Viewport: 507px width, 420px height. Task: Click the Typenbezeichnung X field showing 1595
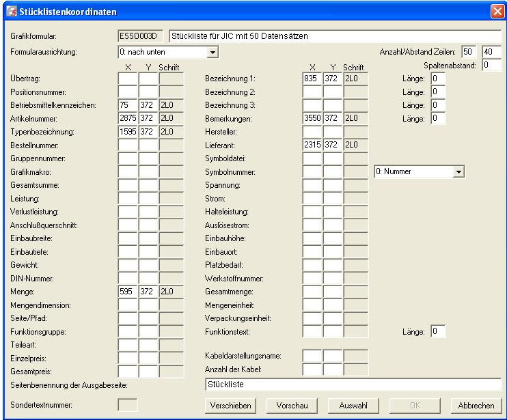(x=128, y=132)
